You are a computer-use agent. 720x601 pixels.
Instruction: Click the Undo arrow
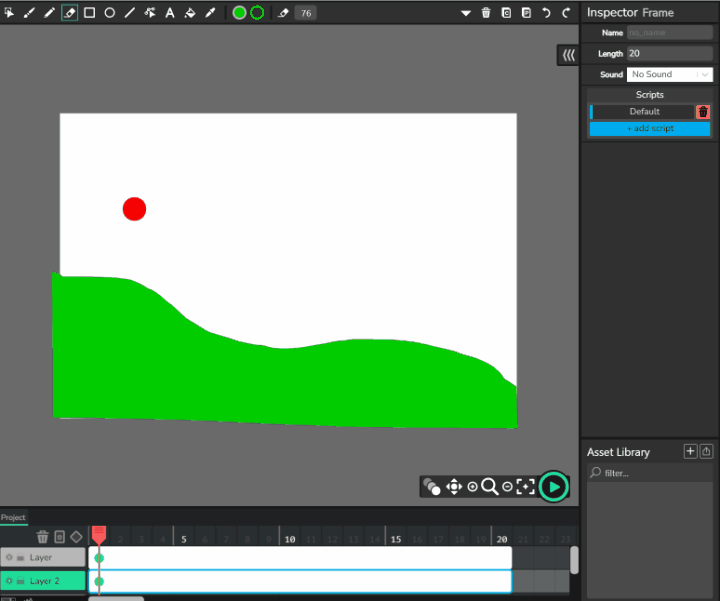tap(546, 13)
